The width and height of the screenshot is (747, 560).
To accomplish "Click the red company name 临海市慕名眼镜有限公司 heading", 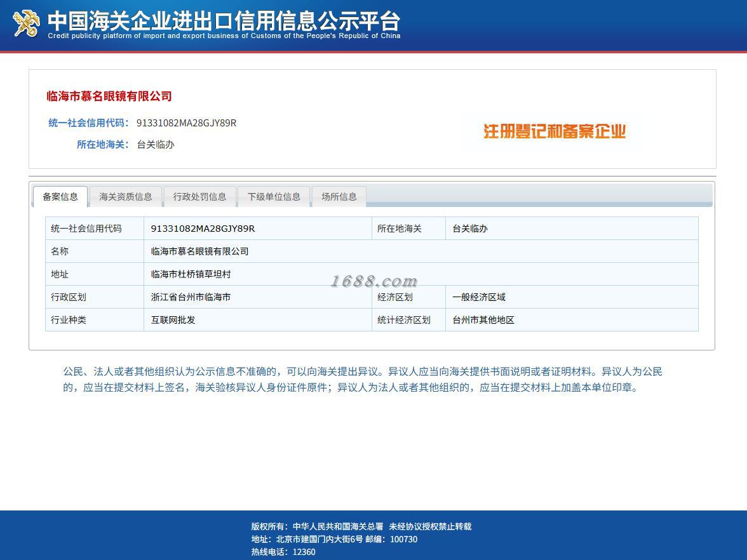I will tap(109, 97).
